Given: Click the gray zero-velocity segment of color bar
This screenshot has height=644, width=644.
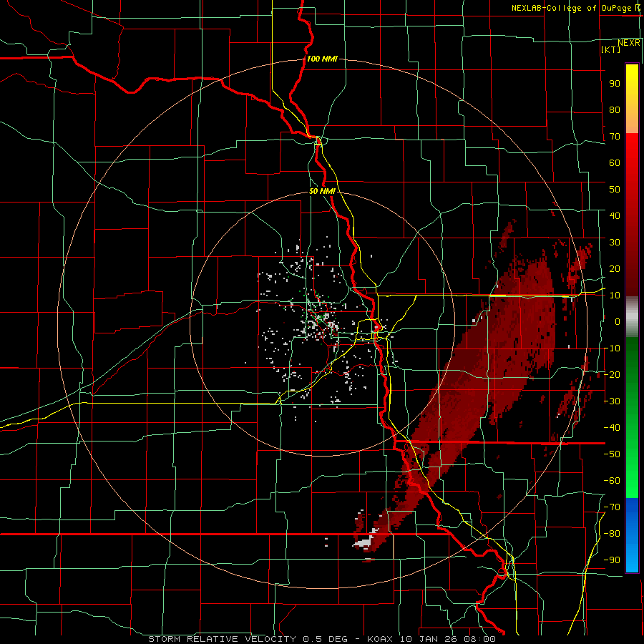Looking at the screenshot, I should (632, 316).
